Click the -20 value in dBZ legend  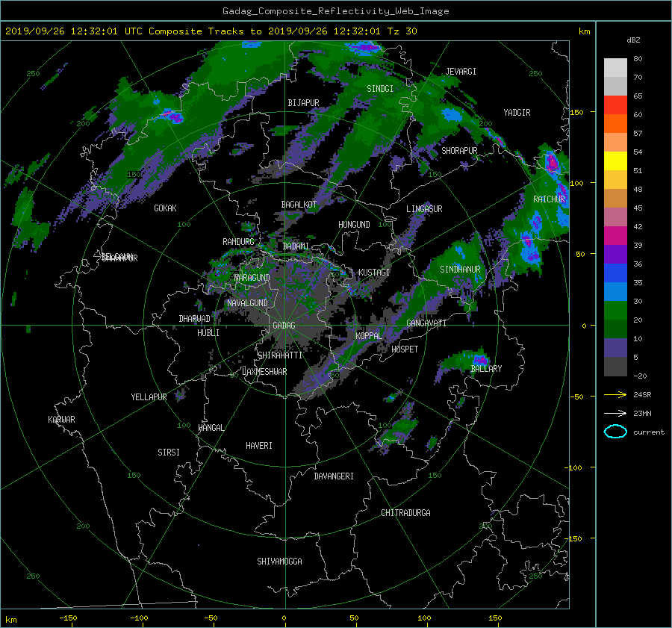[x=640, y=376]
